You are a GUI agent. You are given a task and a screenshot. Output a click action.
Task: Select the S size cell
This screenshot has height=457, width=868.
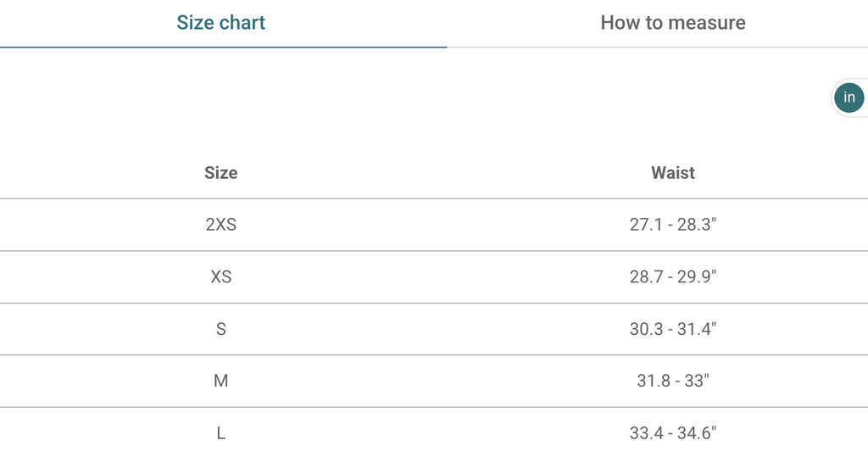[221, 329]
